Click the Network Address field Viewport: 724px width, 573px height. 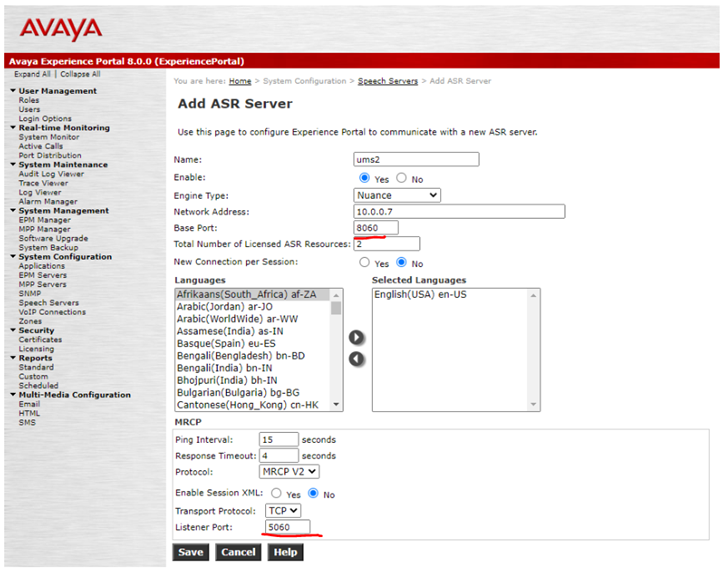[x=459, y=211]
